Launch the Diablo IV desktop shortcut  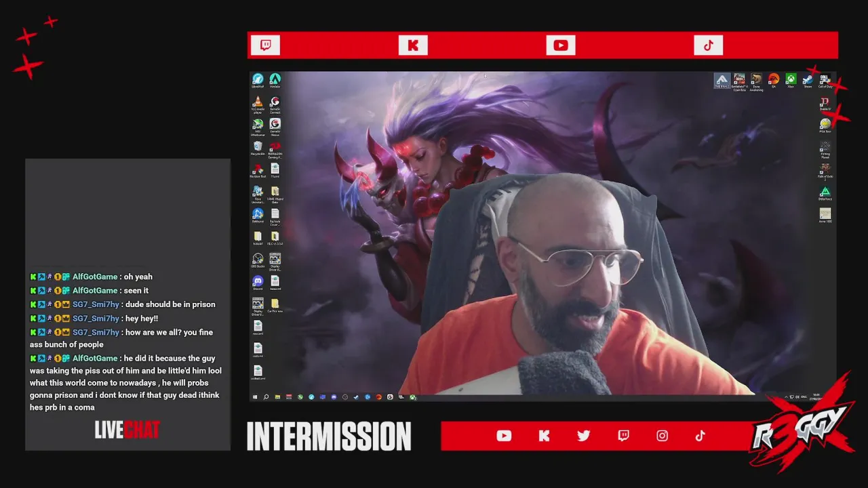825,104
